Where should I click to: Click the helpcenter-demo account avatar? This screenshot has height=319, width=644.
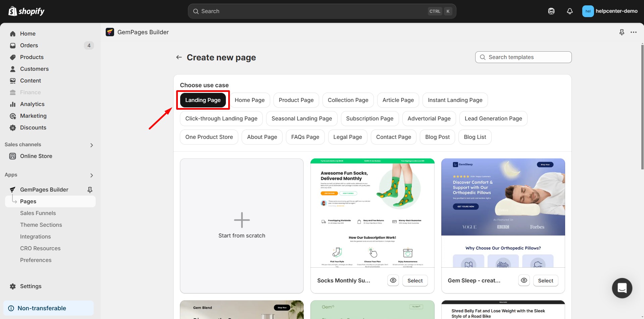pyautogui.click(x=588, y=11)
